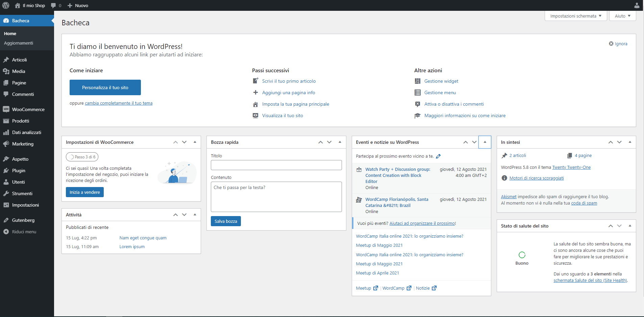Collapse the Bozza rapida panel
Image resolution: width=644 pixels, height=317 pixels.
340,142
